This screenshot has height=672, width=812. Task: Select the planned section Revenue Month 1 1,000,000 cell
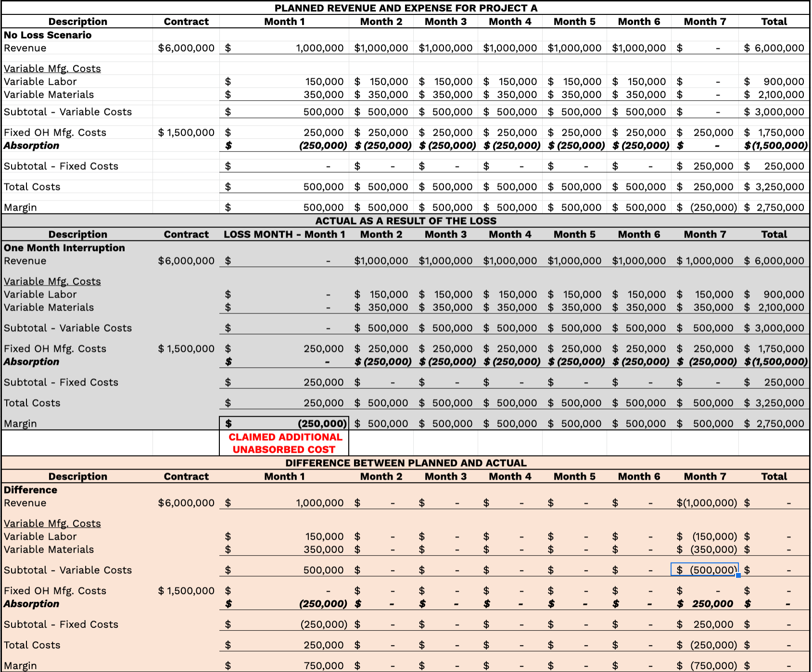pyautogui.click(x=284, y=48)
